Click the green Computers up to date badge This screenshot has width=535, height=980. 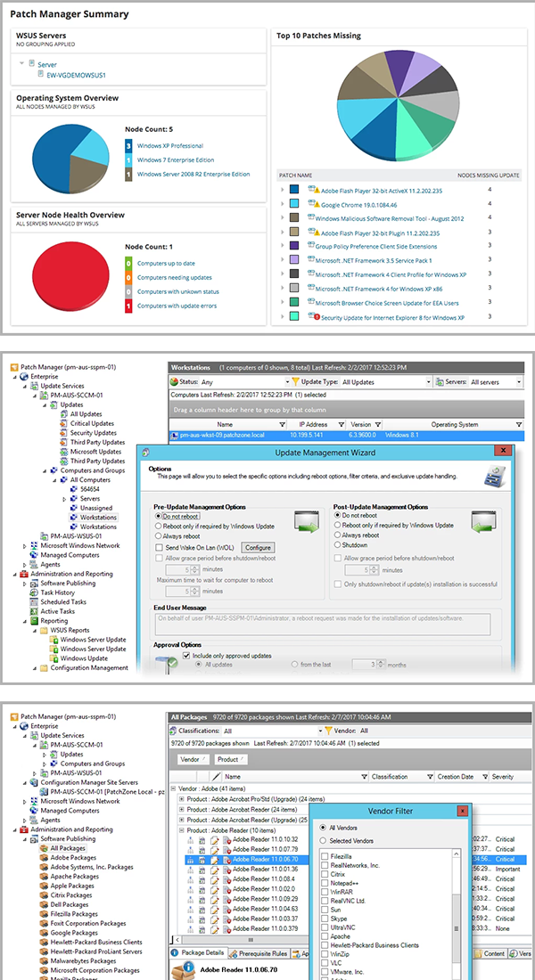point(128,263)
